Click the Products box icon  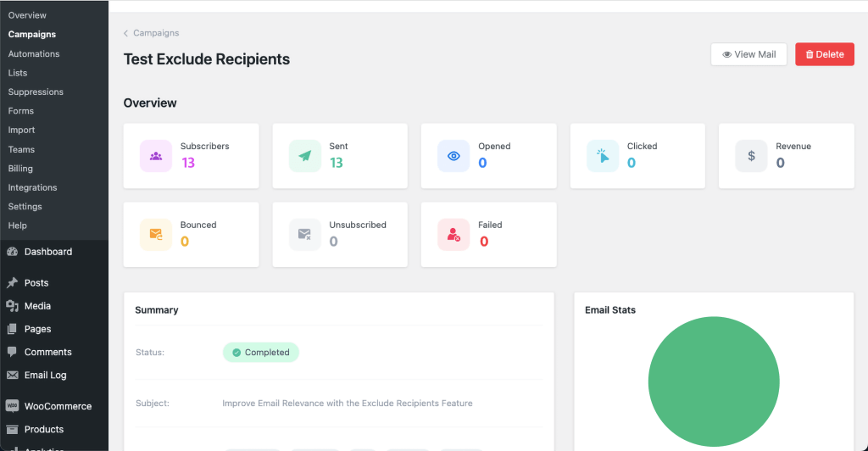[12, 430]
